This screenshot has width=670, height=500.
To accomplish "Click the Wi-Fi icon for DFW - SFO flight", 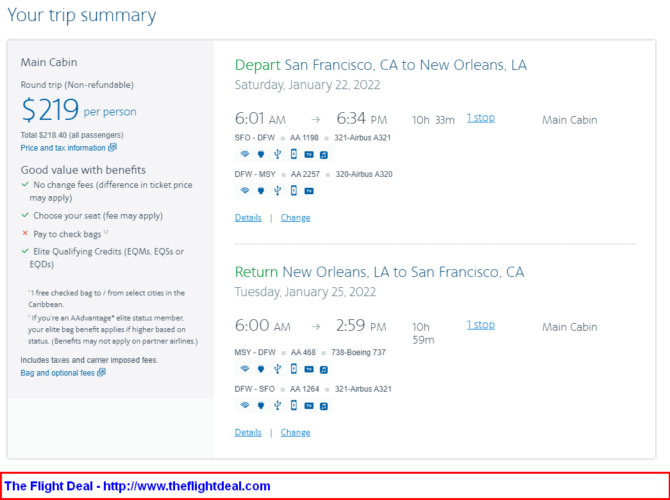I will coord(244,405).
